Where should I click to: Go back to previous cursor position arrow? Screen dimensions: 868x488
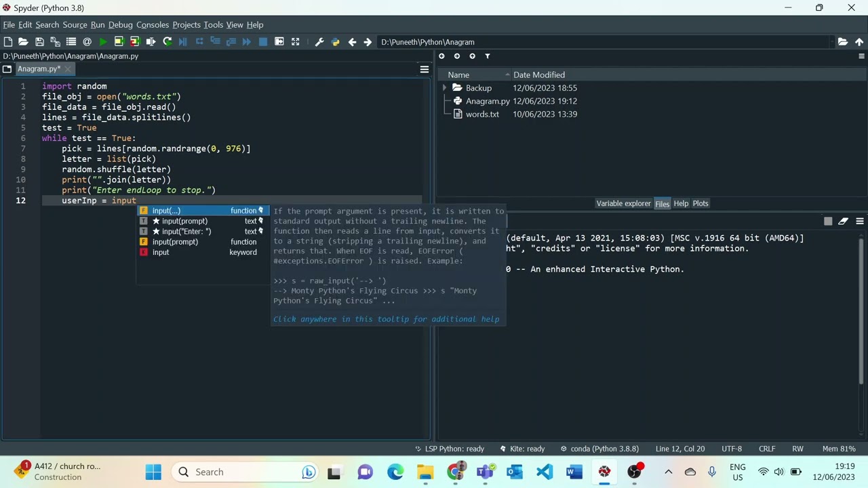[x=352, y=42]
